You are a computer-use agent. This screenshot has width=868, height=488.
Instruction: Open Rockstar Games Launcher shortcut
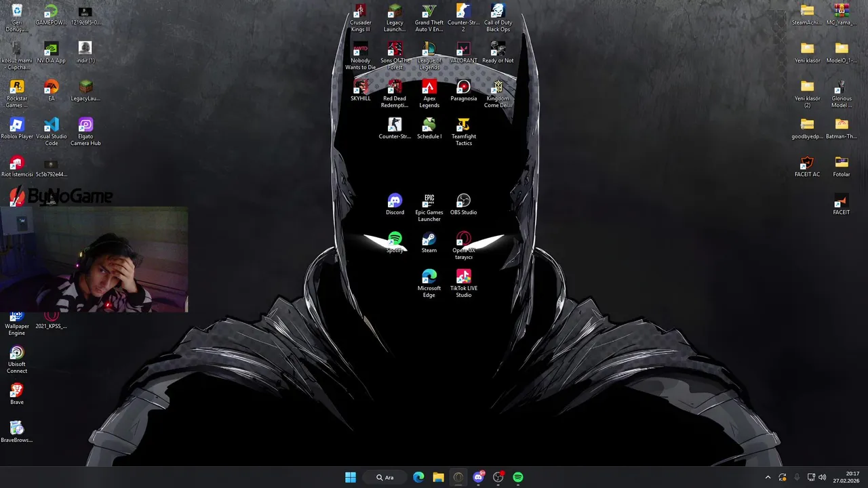point(17,94)
